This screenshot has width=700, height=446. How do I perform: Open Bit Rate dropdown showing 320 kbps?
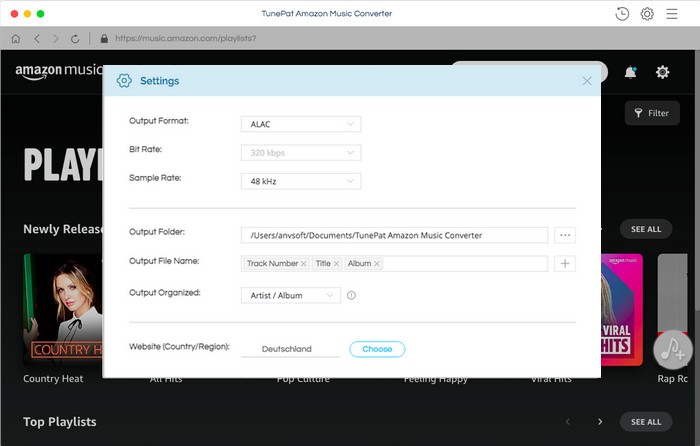(x=301, y=153)
